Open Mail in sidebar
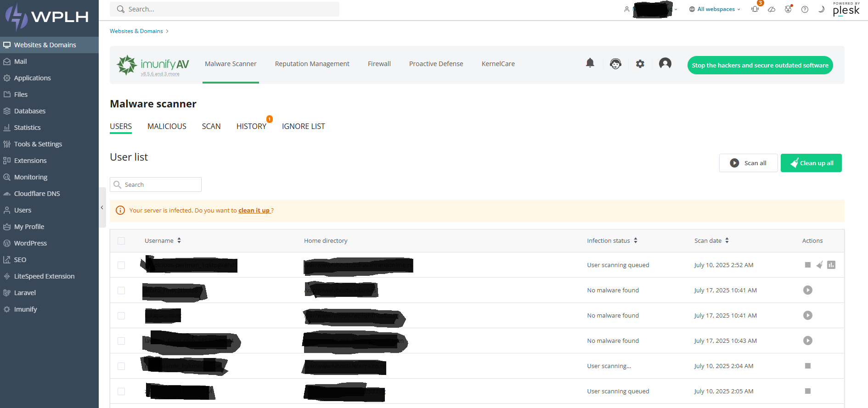The height and width of the screenshot is (408, 868). [49, 61]
